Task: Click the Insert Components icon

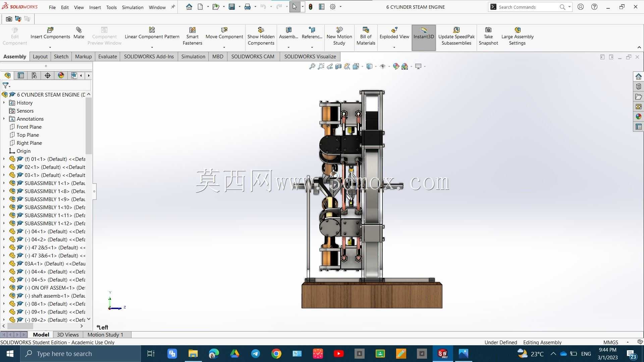Action: coord(50,30)
